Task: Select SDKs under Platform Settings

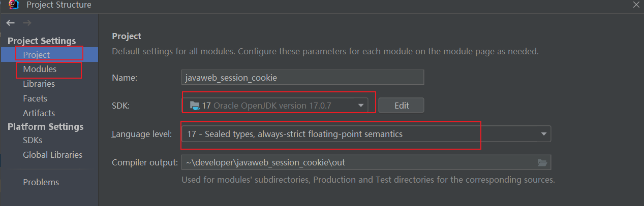Action: coord(33,140)
